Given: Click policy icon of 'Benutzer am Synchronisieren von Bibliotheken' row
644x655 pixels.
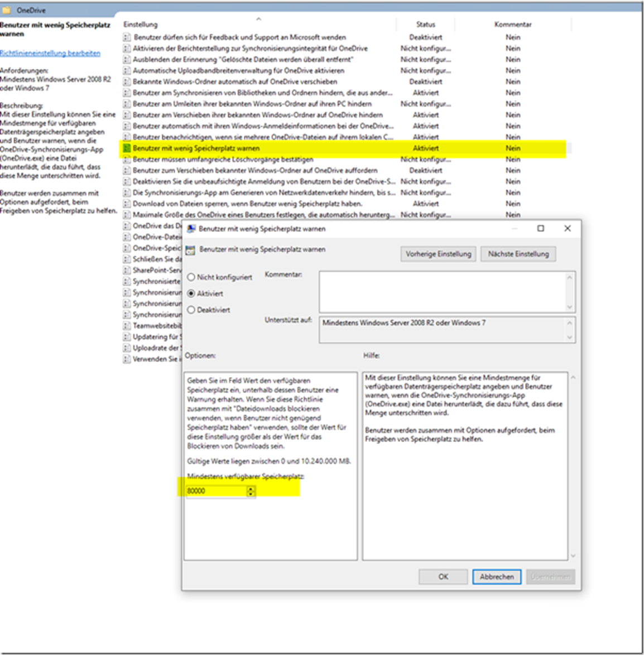Looking at the screenshot, I should pyautogui.click(x=127, y=93).
